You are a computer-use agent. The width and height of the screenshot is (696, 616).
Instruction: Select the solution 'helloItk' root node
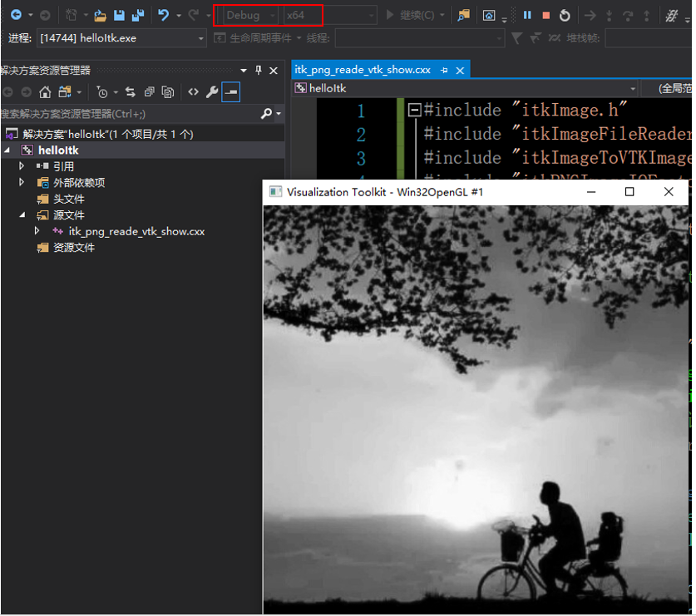click(108, 134)
